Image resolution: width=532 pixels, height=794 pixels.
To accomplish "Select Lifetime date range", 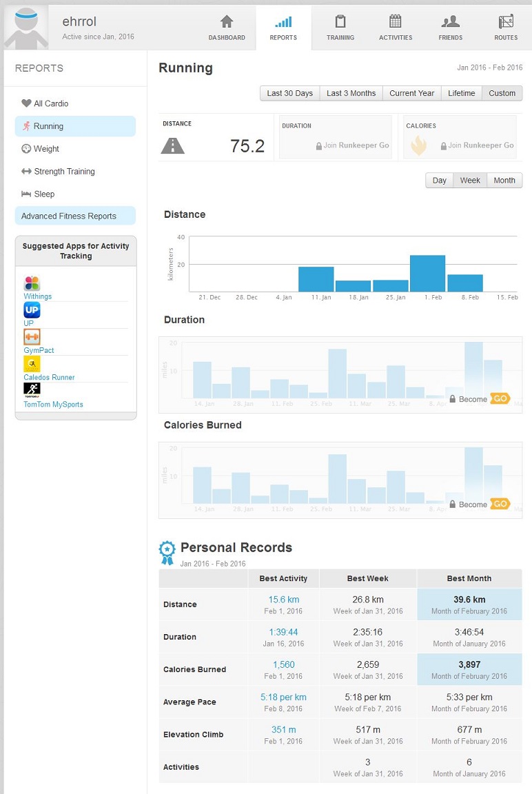I will (461, 94).
